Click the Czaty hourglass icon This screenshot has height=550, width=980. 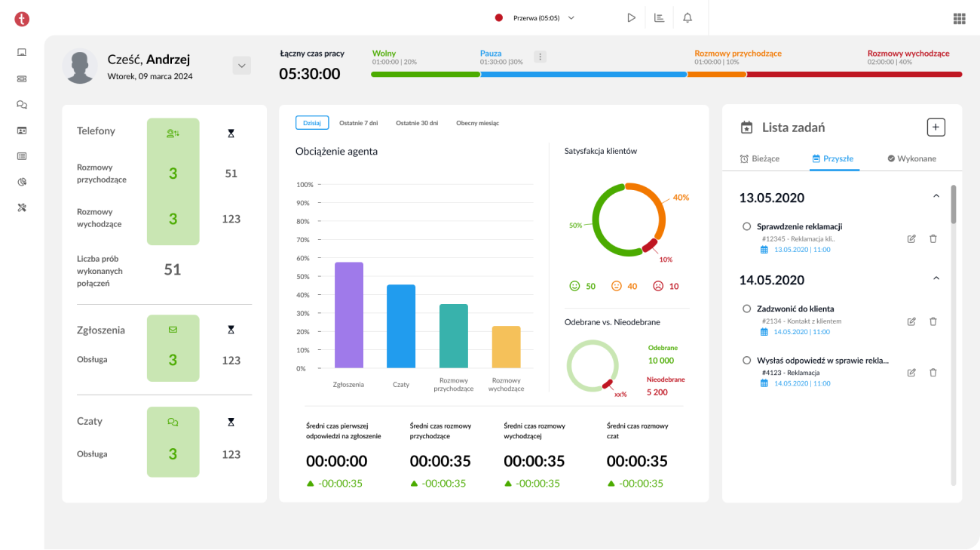[x=231, y=422]
